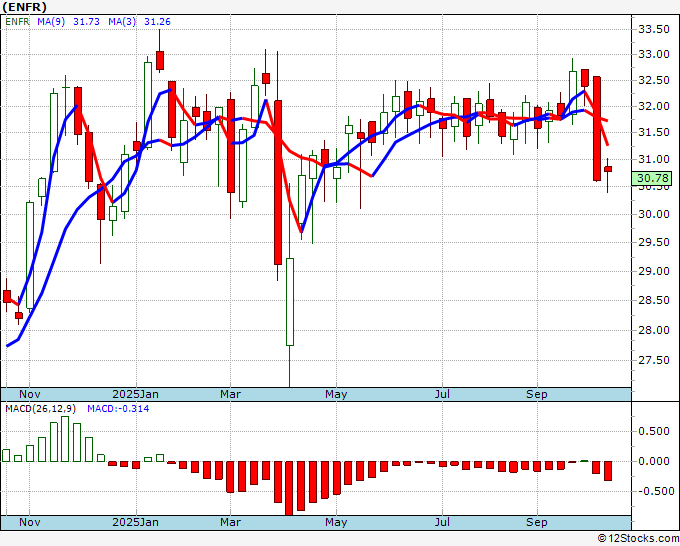
Task: Click the MACD(26,12,9) indicator label
Action: [x=41, y=409]
